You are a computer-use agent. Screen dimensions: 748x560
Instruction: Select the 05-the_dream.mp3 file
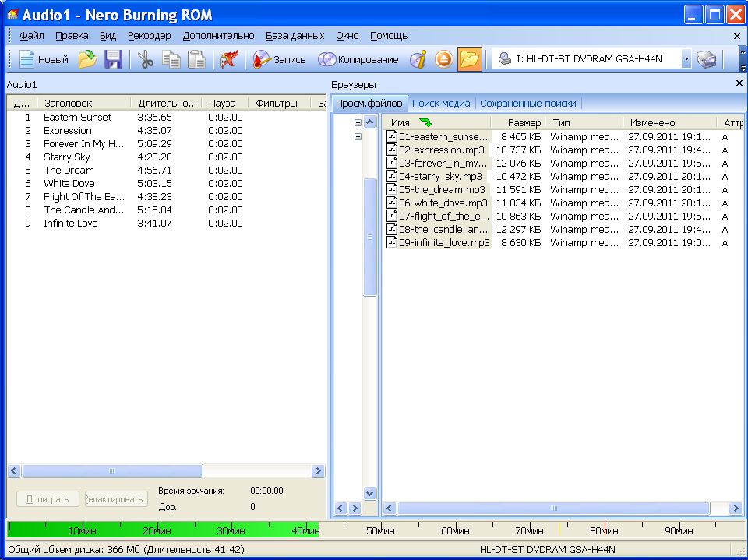pos(441,189)
